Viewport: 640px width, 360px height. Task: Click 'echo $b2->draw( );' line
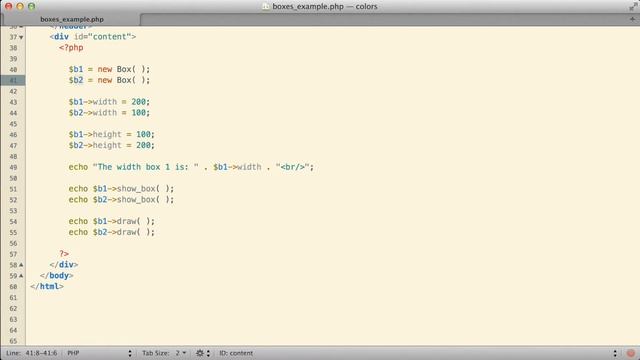point(111,233)
